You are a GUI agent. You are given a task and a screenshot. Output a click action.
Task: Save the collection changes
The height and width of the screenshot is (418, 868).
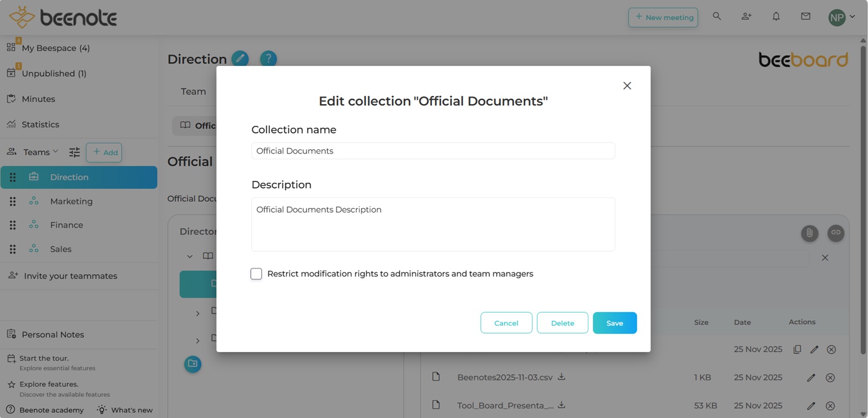[x=614, y=323]
